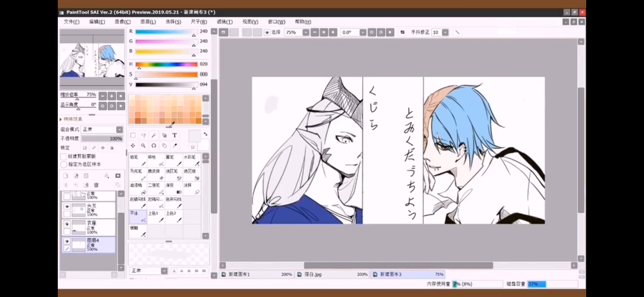This screenshot has width=644, height=297.
Task: Click the straight line drawing mode icon
Action: (457, 32)
